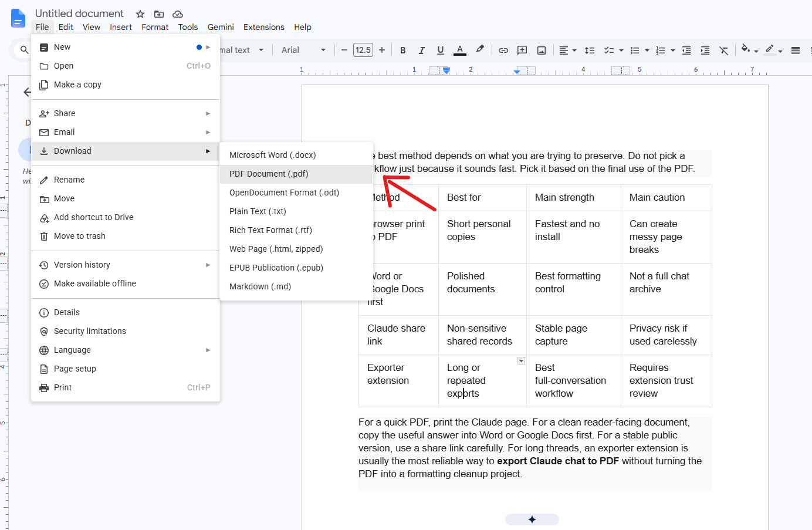
Task: Open the highlight color pen tool
Action: (480, 50)
